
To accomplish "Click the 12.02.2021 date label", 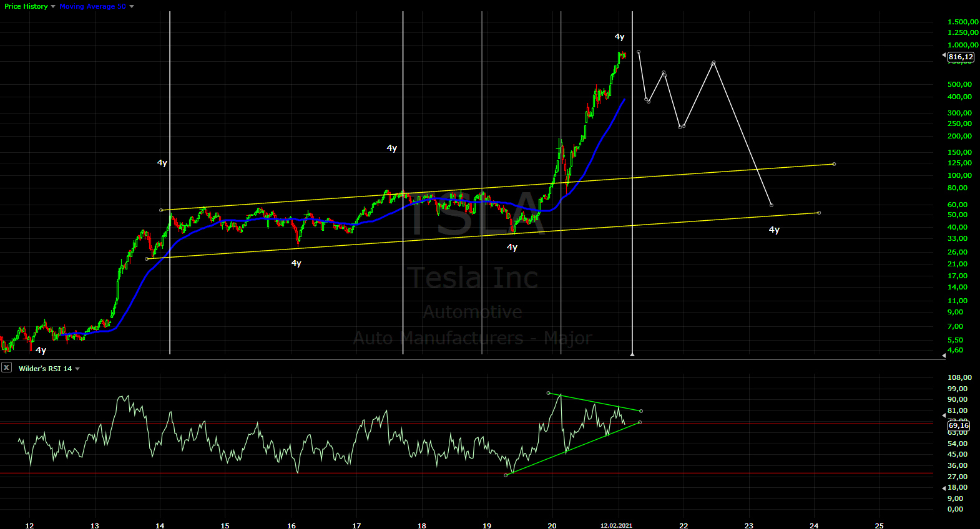I will (616, 525).
